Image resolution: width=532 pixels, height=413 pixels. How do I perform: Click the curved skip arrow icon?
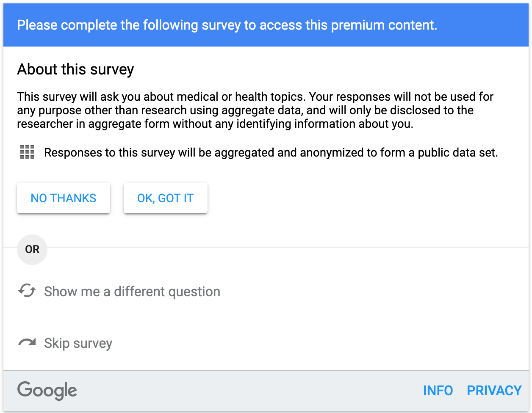(x=27, y=342)
